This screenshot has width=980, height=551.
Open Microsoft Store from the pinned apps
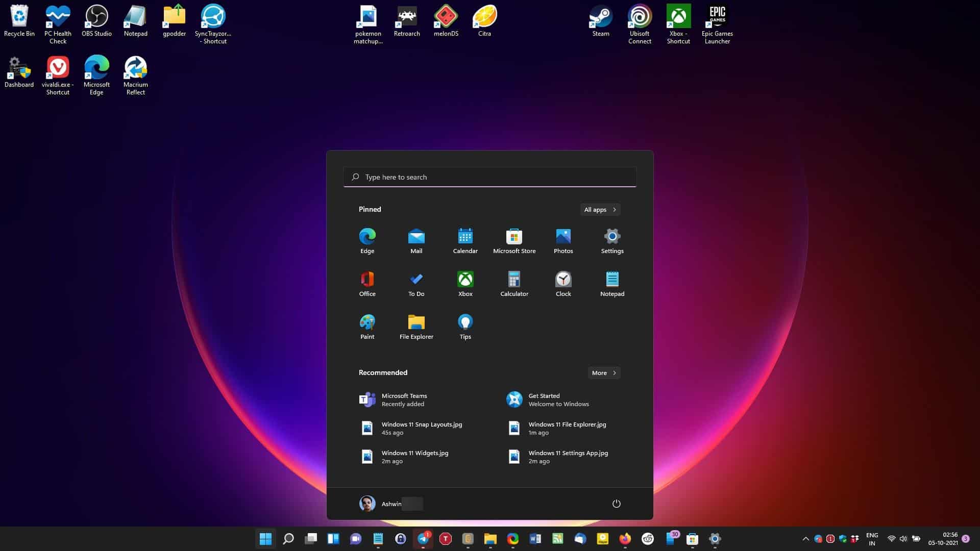click(x=514, y=241)
